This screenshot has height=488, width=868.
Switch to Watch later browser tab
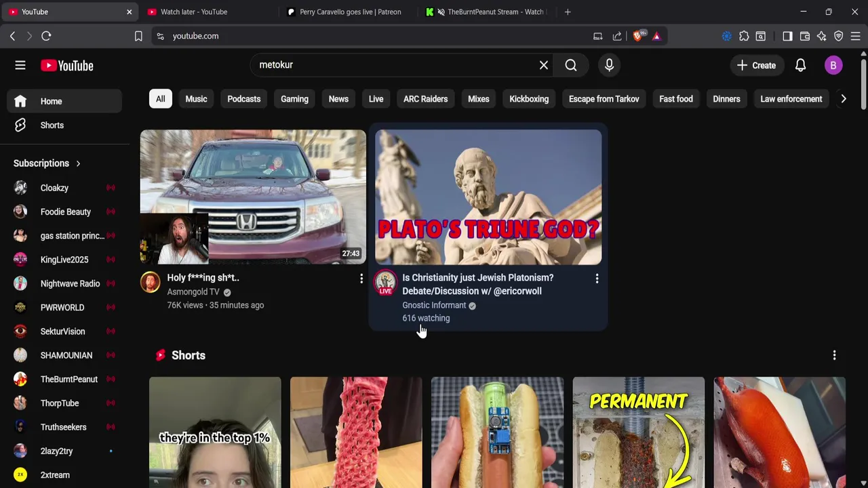pyautogui.click(x=207, y=12)
